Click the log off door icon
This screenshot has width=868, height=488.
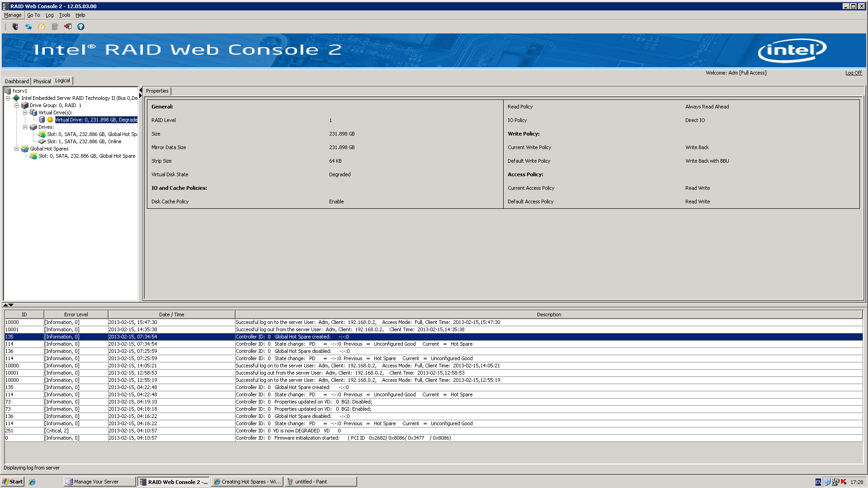coord(68,27)
